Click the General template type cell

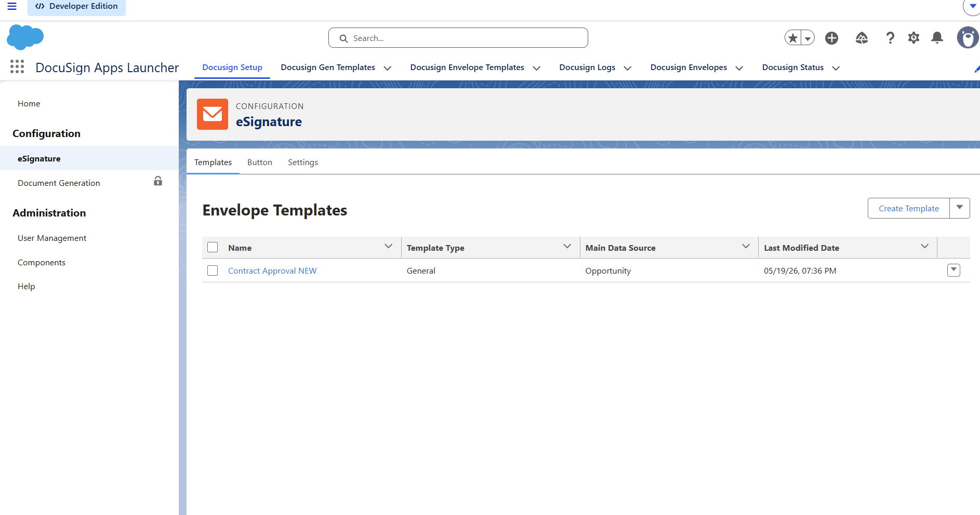point(421,271)
